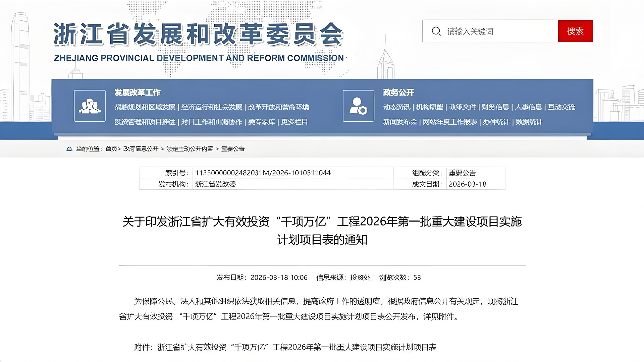Image resolution: width=644 pixels, height=362 pixels.
Task: Open 数据统计 link
Action: (x=529, y=122)
